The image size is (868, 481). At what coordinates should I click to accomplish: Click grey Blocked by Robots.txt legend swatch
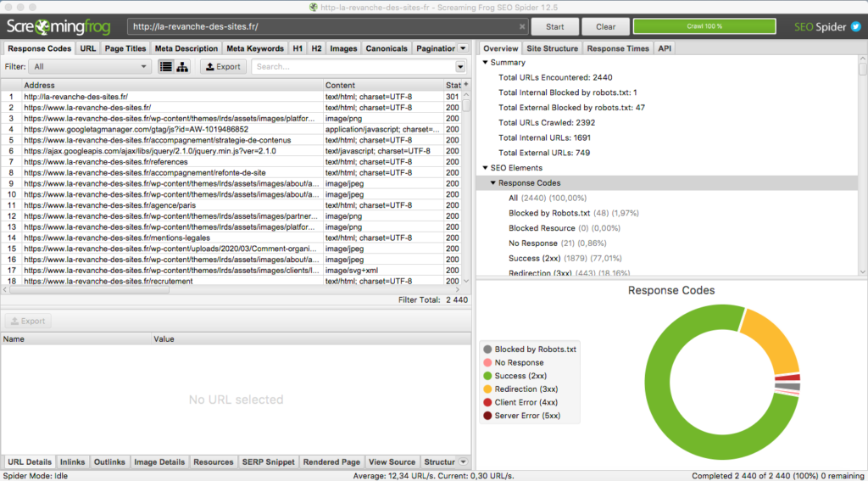point(487,350)
